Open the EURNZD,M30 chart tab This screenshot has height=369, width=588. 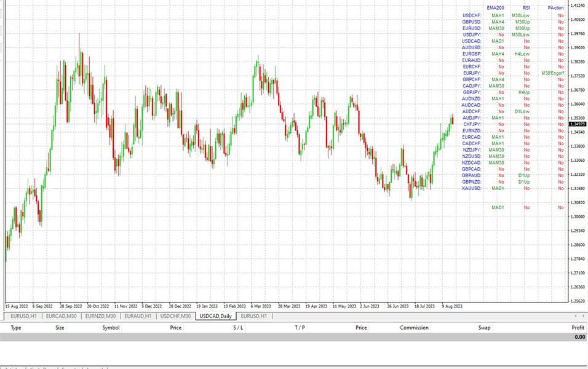(100, 315)
